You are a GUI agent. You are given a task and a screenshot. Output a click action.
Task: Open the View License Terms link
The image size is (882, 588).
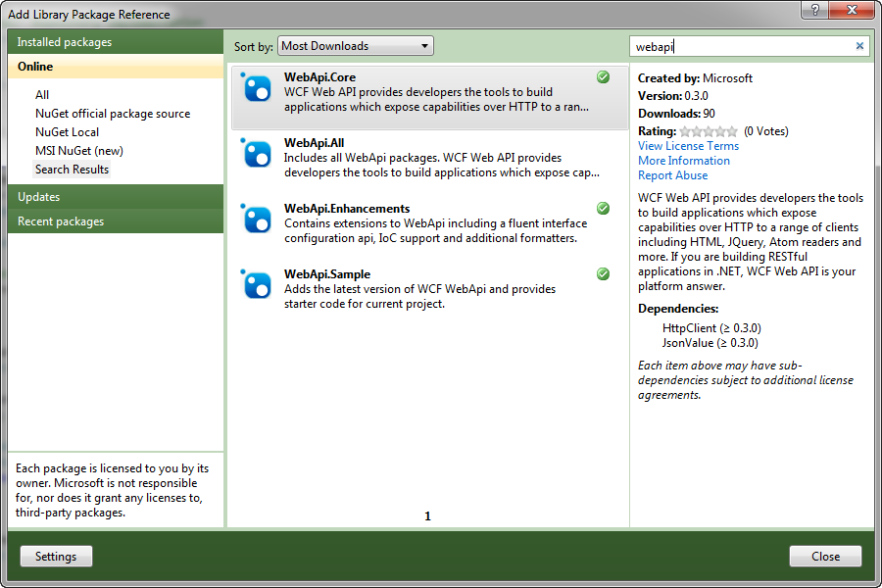(x=689, y=146)
